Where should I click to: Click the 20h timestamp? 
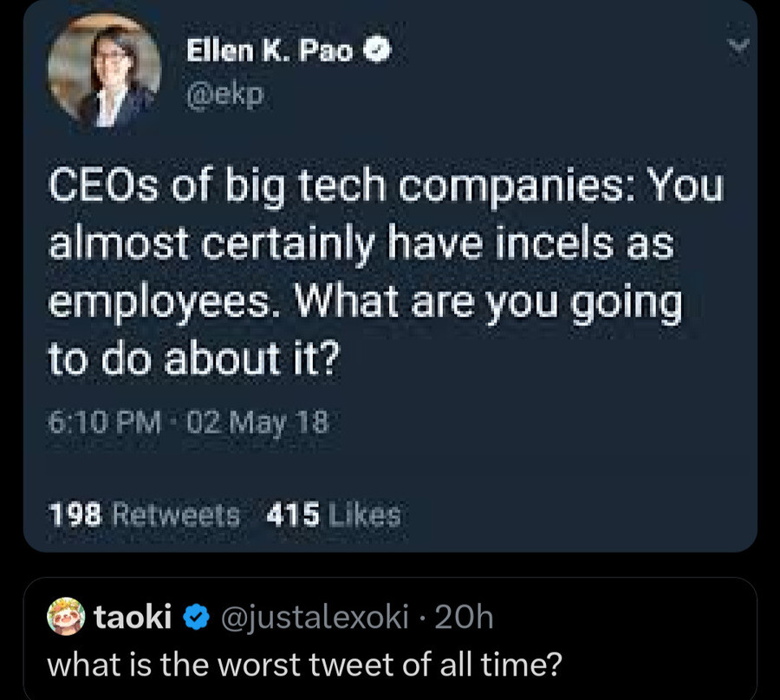click(468, 618)
